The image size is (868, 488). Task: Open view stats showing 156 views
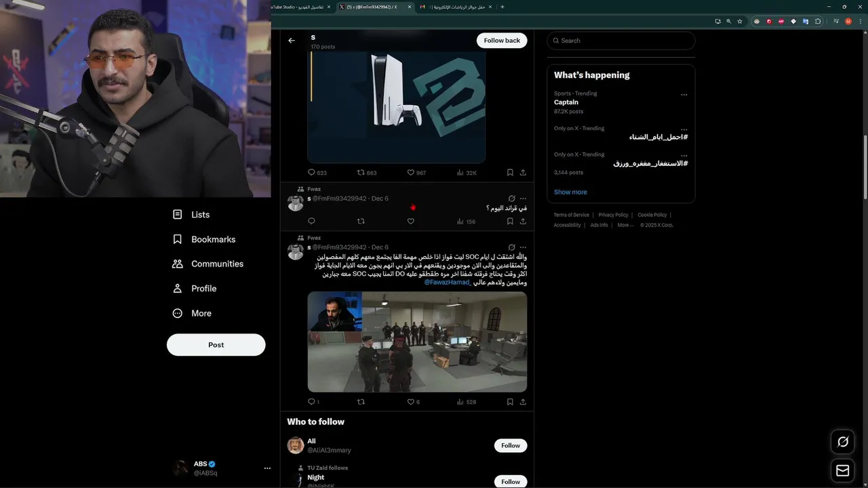point(466,222)
